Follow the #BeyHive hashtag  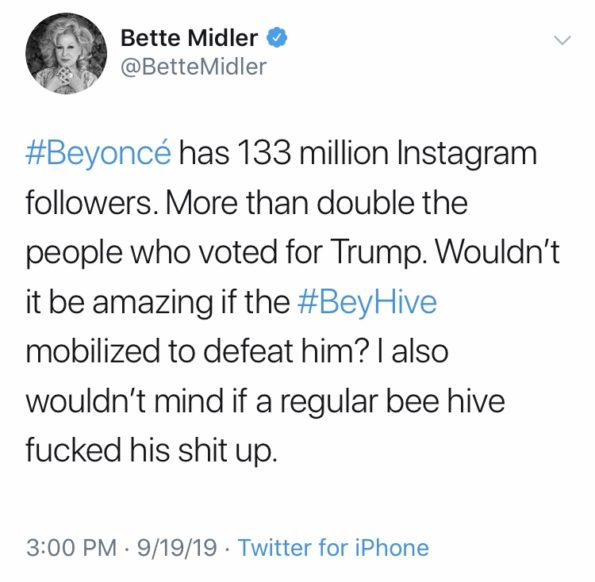coord(367,302)
